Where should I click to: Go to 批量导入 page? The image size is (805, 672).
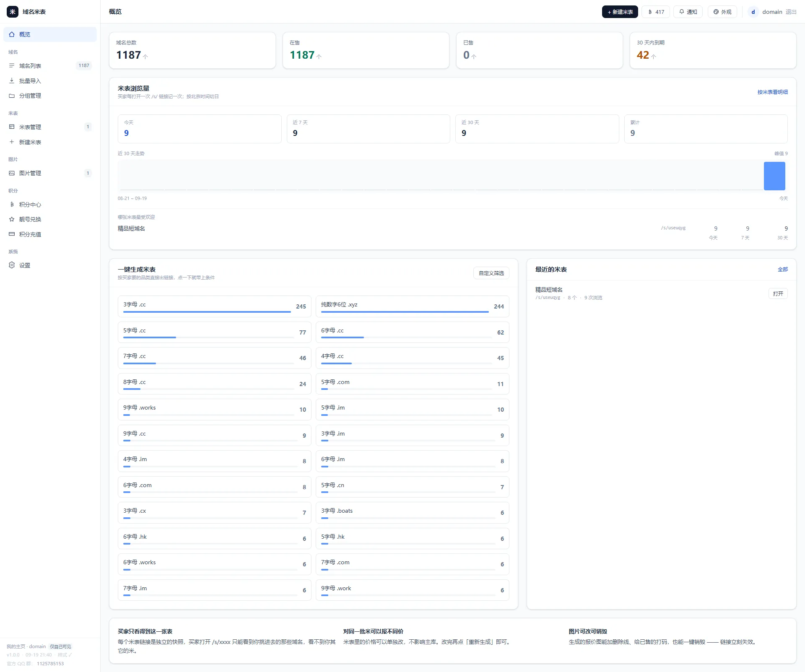coord(50,81)
